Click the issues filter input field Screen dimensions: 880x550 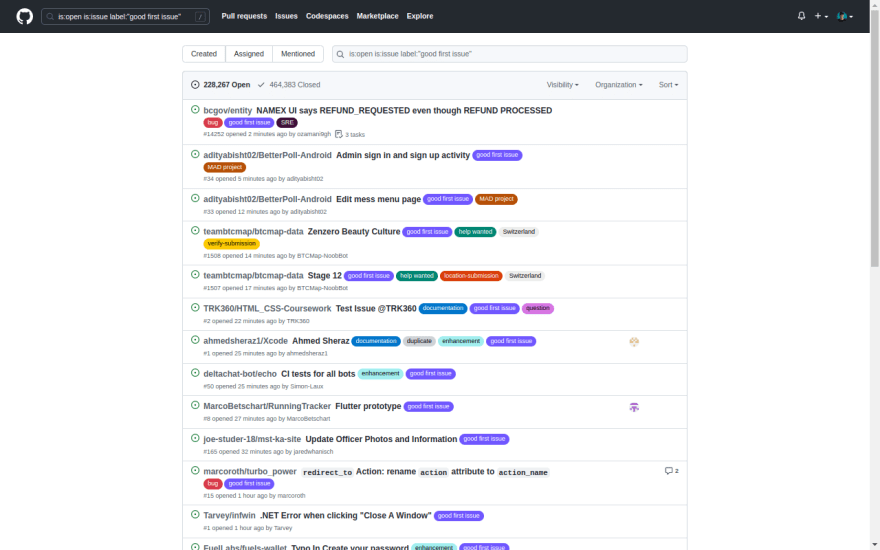point(510,54)
